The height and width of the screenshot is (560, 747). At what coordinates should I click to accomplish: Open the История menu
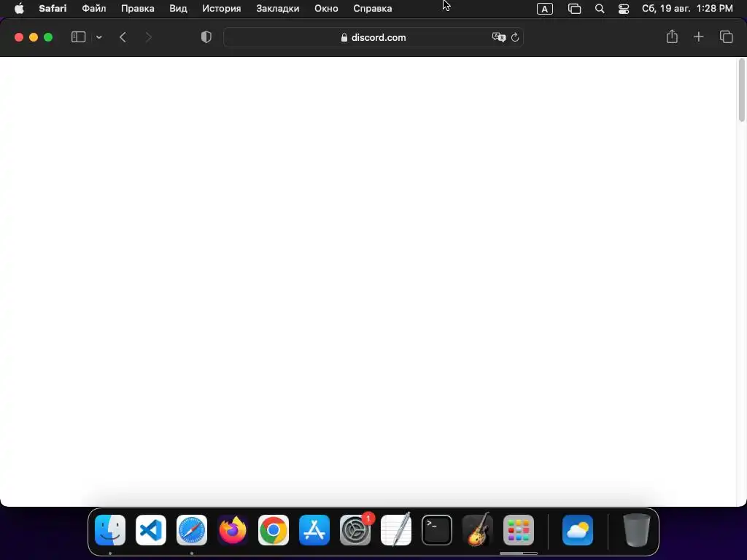coord(222,9)
